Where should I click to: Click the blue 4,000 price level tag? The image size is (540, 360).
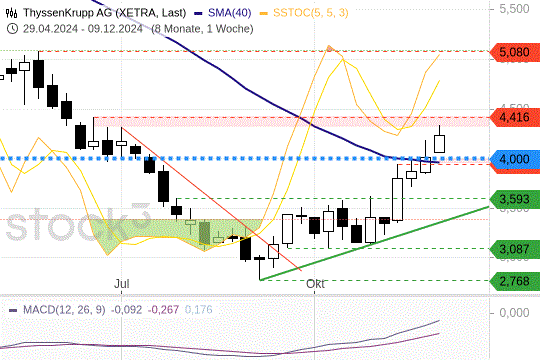(515, 159)
